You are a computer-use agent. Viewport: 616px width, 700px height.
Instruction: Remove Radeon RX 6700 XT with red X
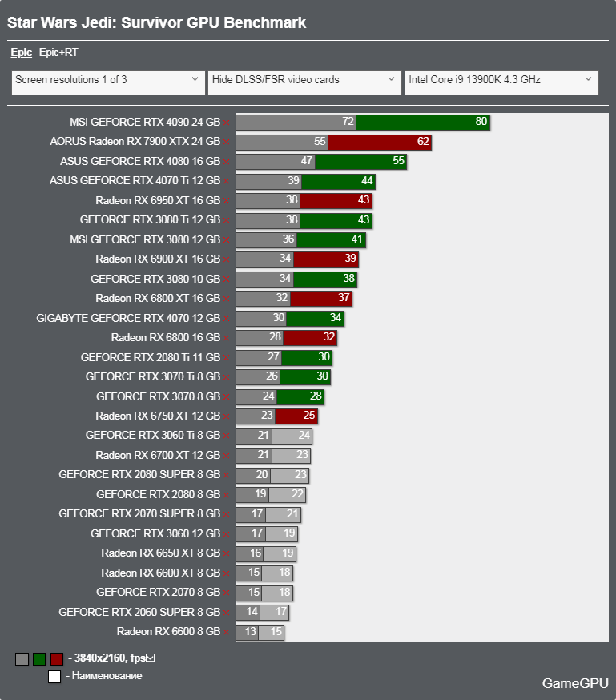pyautogui.click(x=227, y=457)
